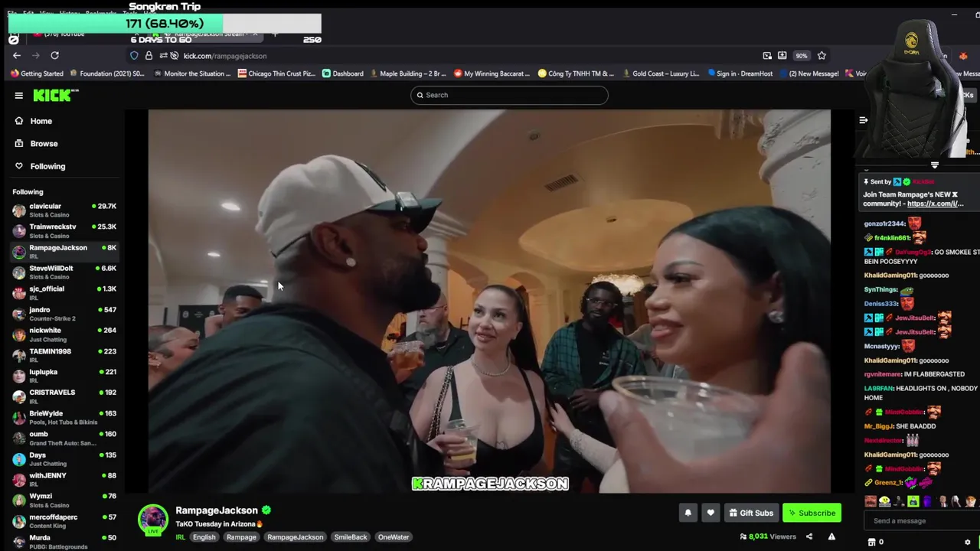Open the Getting Started bookmark

37,73
